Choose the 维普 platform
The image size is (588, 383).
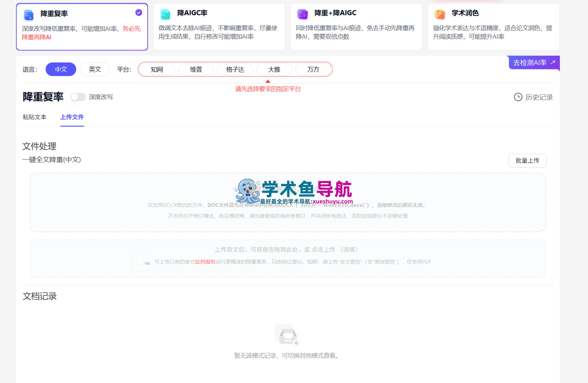coord(196,70)
